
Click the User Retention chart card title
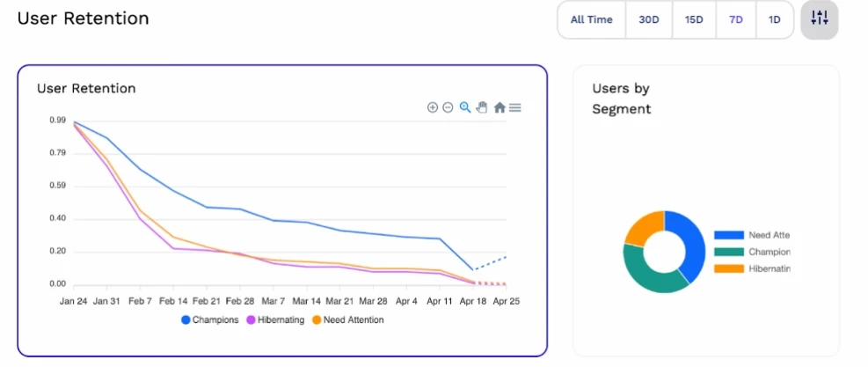pyautogui.click(x=86, y=88)
